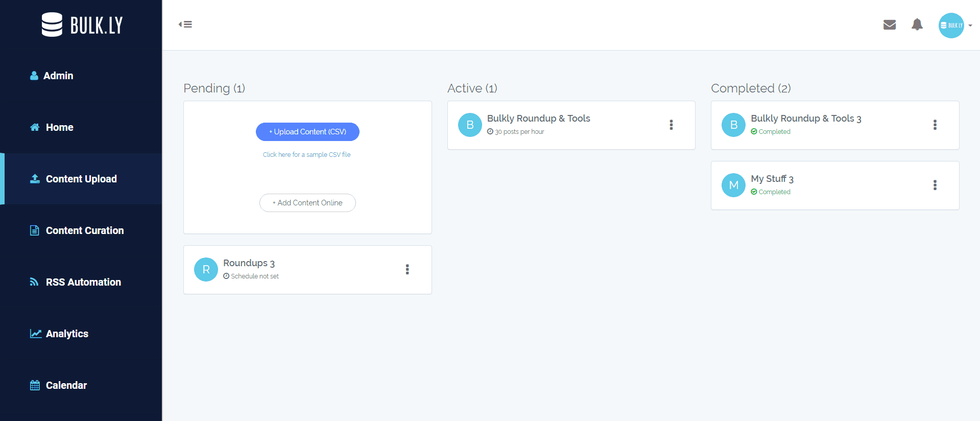Click the Calendar grid icon

(35, 385)
